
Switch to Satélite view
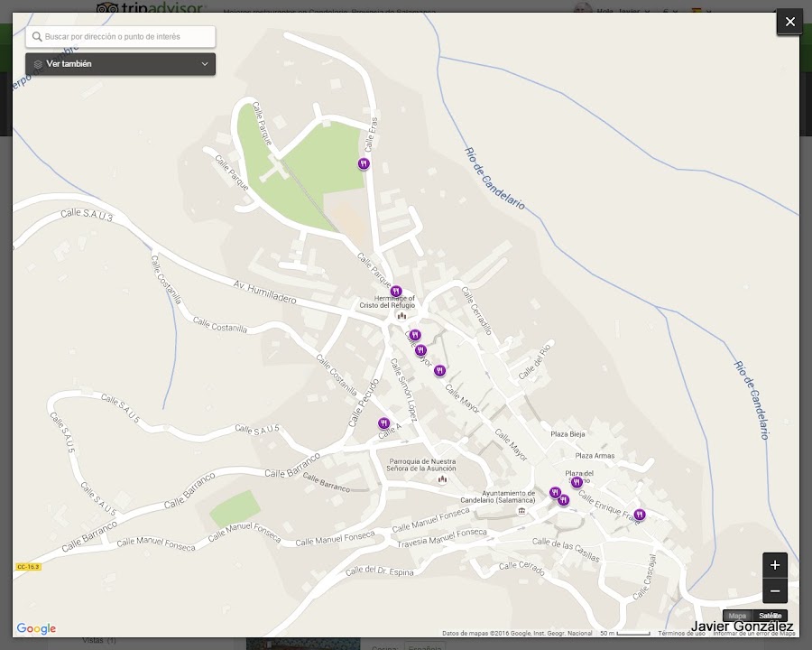770,616
